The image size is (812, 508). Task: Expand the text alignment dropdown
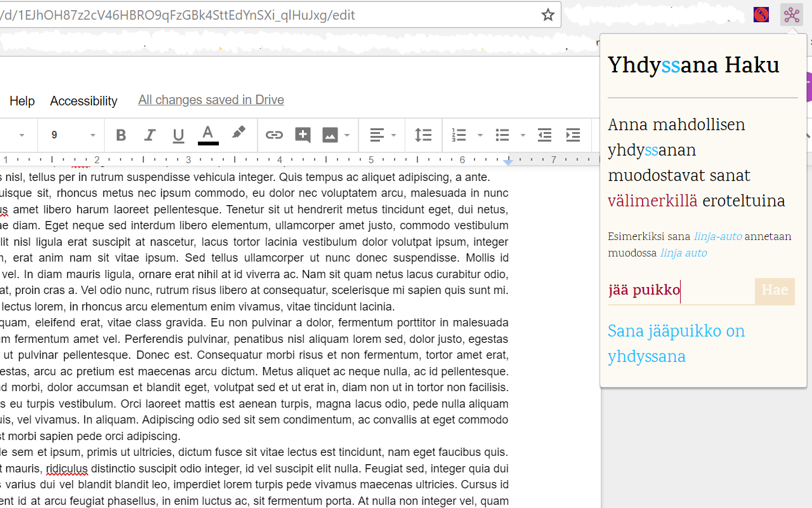(393, 135)
